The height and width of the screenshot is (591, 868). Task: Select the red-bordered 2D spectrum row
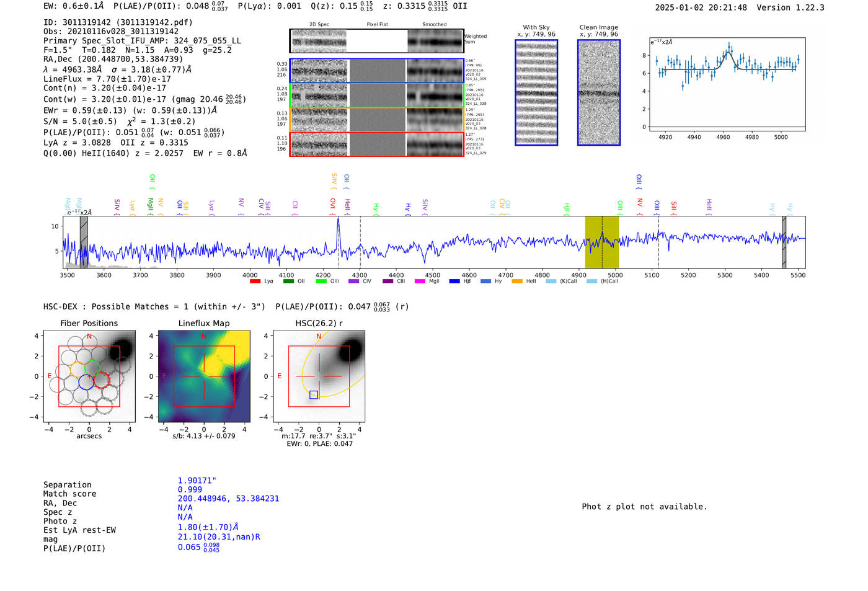coord(377,144)
